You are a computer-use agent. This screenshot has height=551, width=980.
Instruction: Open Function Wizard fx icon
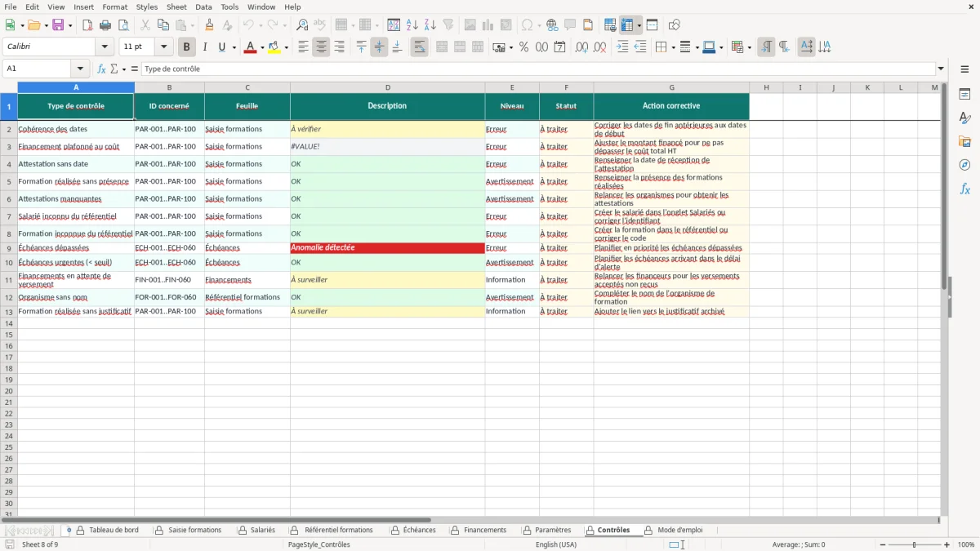[x=102, y=69]
